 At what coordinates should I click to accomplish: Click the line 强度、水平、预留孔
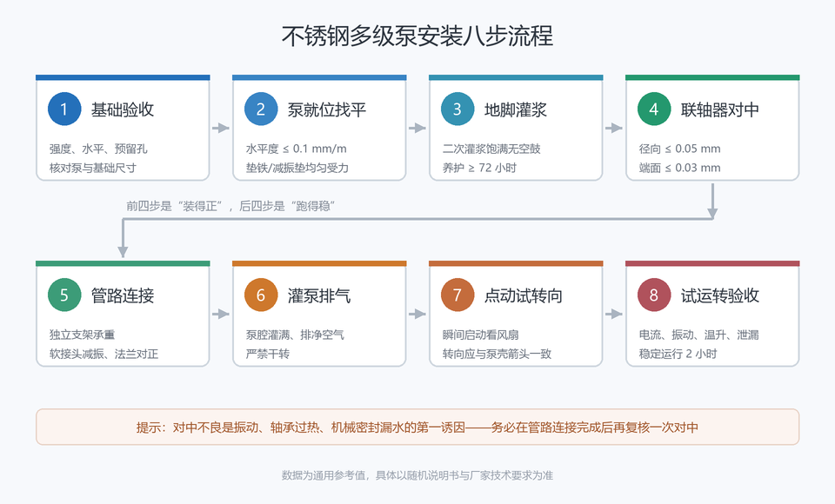coord(98,149)
